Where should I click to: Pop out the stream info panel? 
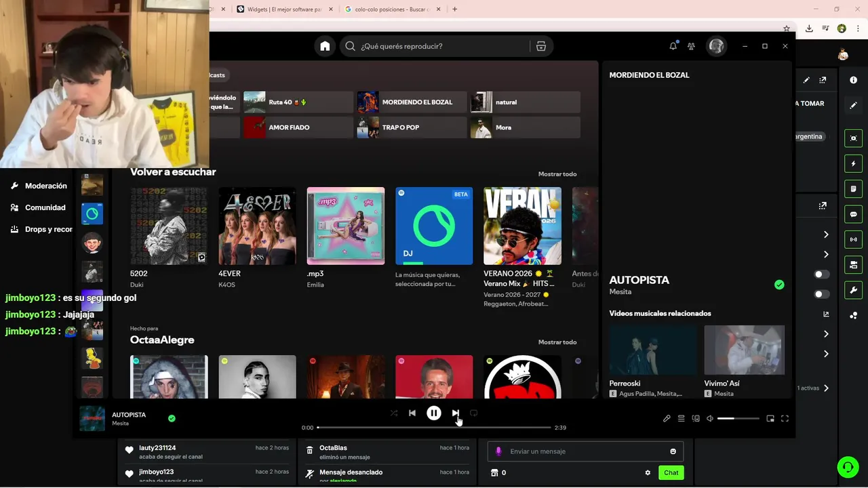coord(823,80)
